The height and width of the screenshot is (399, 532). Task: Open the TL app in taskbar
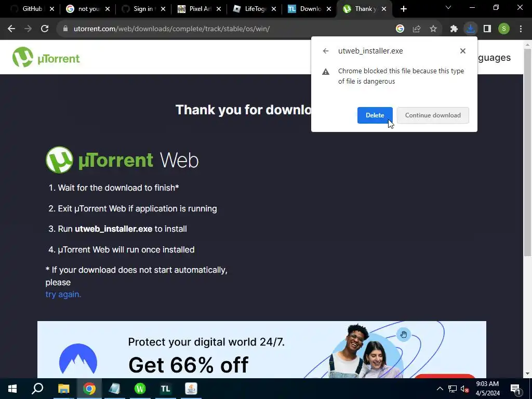pyautogui.click(x=165, y=389)
